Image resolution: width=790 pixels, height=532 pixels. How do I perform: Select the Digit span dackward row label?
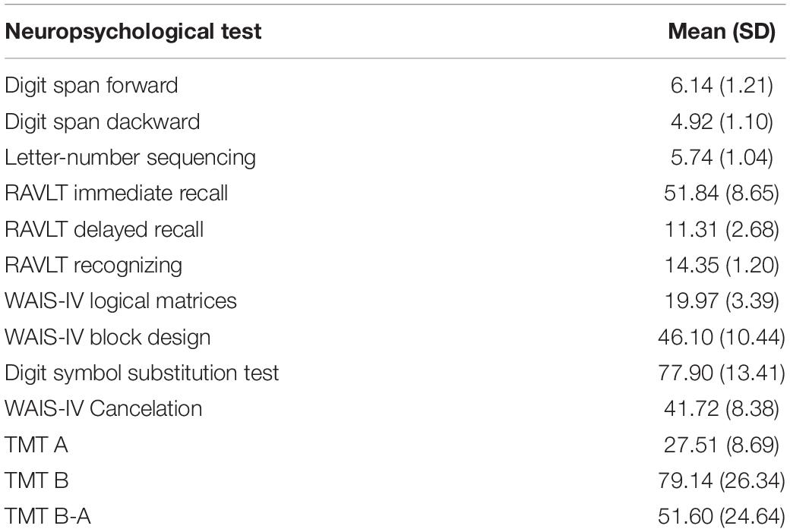point(103,122)
